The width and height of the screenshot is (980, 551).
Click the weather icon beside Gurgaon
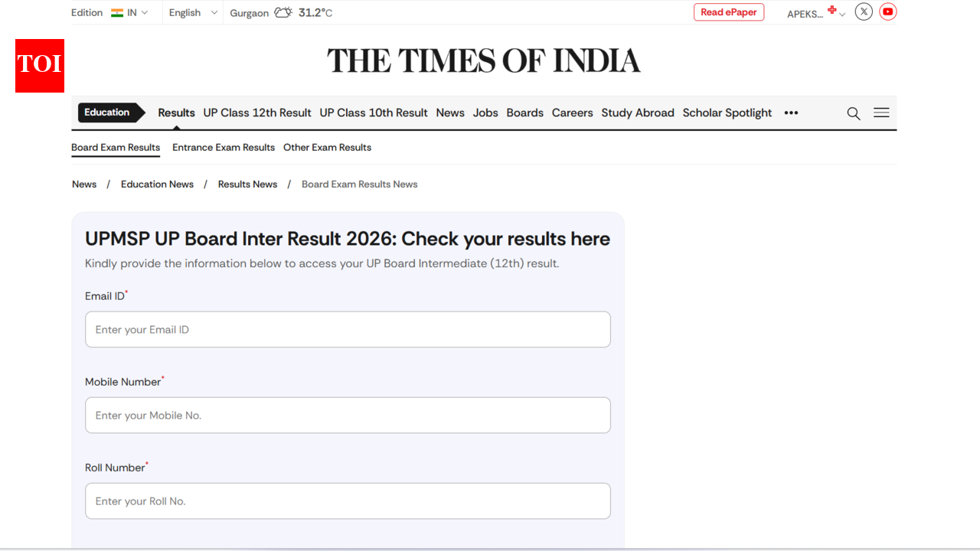283,11
